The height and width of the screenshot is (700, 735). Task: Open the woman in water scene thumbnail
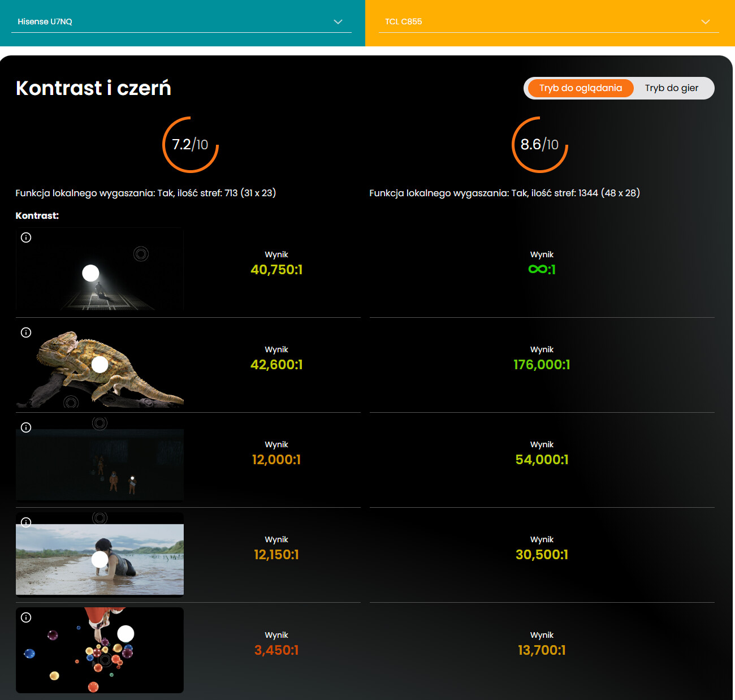[x=100, y=555]
